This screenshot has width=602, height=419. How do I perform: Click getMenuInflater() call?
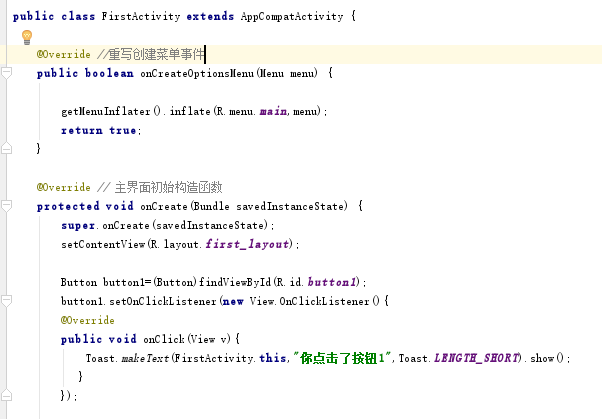111,111
